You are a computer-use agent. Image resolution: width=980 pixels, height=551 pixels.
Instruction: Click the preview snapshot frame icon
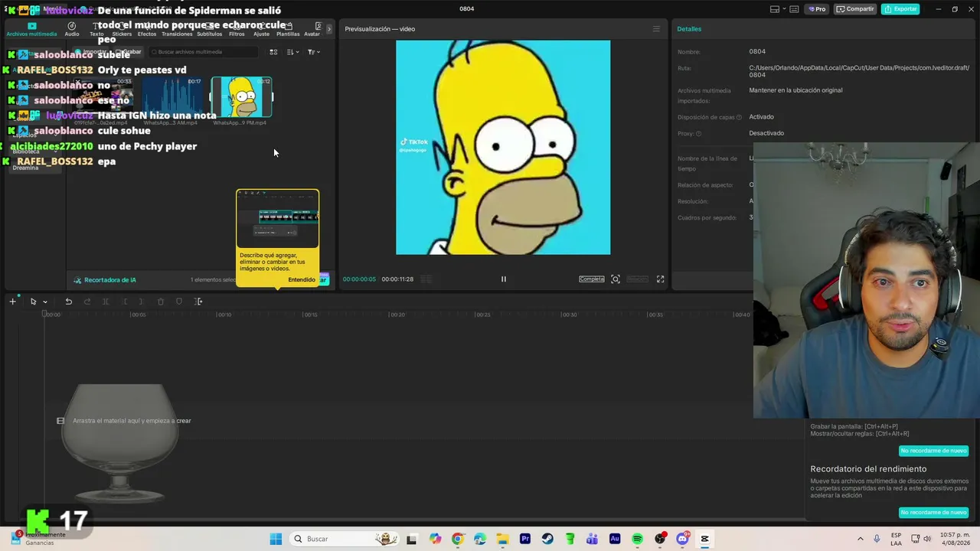pos(616,279)
